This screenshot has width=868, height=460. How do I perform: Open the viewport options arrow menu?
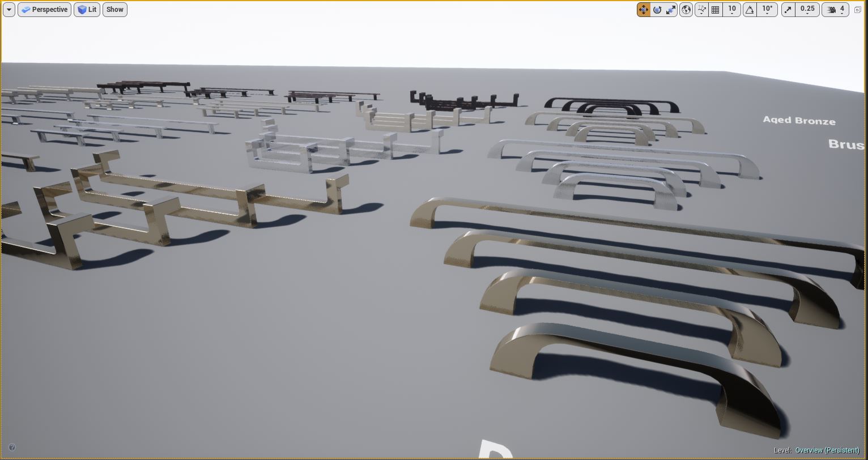tap(9, 10)
